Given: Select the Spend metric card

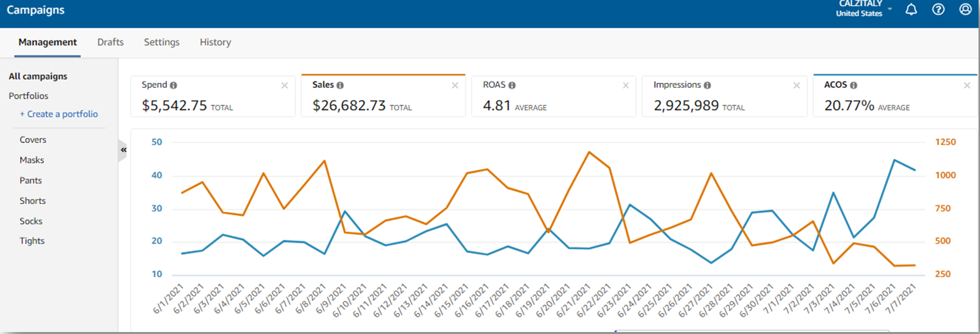Looking at the screenshot, I should click(213, 96).
